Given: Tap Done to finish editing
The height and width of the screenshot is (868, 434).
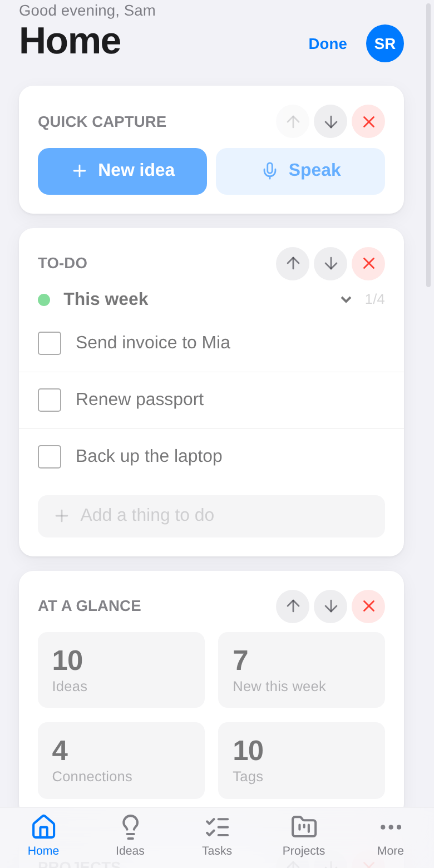Looking at the screenshot, I should [328, 43].
